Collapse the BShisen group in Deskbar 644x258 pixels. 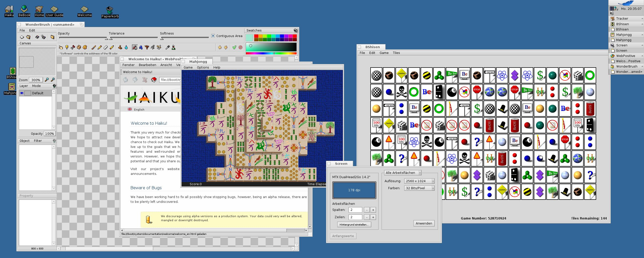[x=642, y=24]
